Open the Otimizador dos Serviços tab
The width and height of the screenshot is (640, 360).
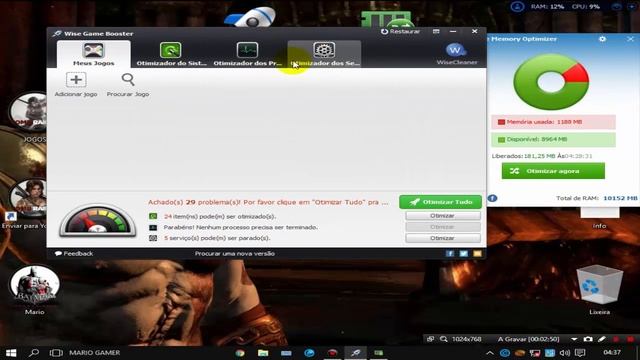point(324,54)
